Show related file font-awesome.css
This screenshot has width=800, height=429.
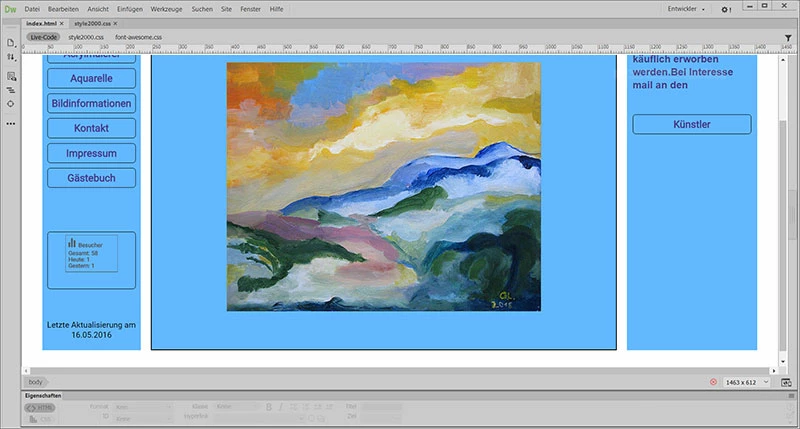[138, 37]
